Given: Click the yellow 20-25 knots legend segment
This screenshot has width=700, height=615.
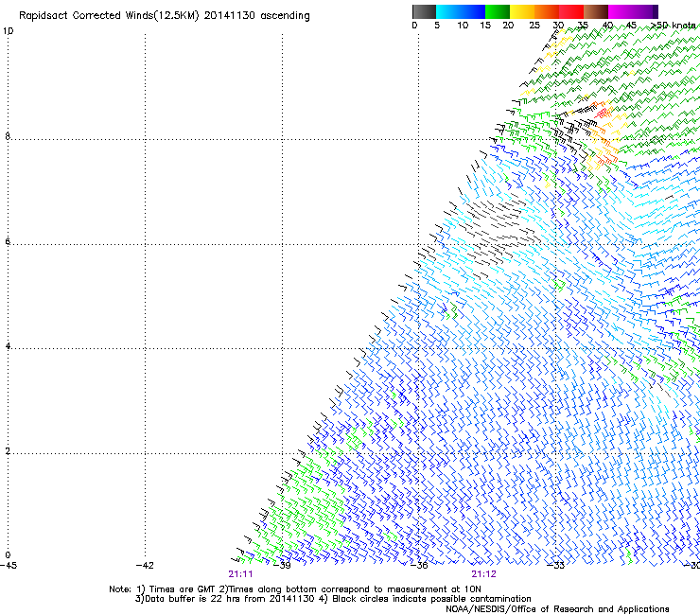Looking at the screenshot, I should 522,11.
